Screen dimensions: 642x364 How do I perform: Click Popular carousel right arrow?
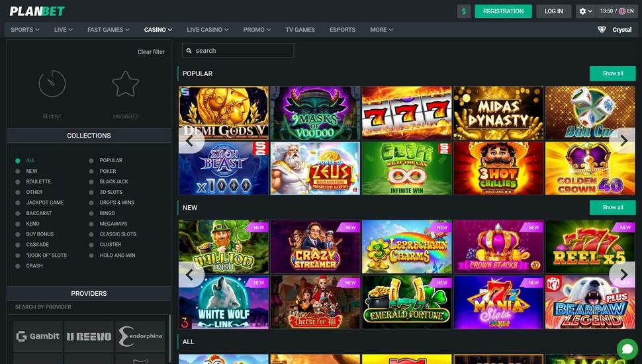coord(623,140)
